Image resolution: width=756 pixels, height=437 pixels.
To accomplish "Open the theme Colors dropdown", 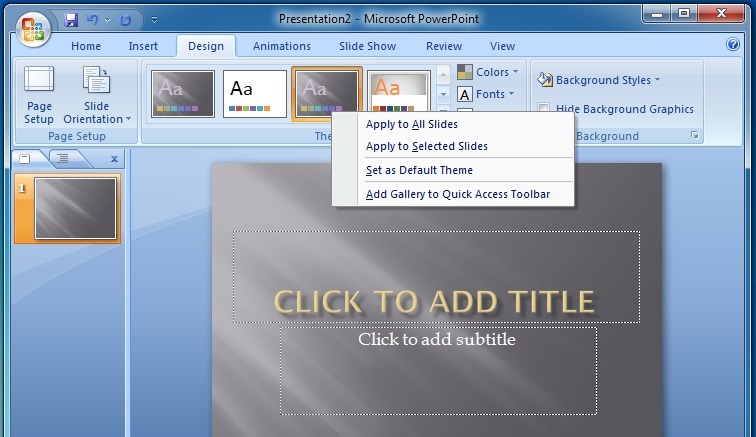I will pos(488,72).
